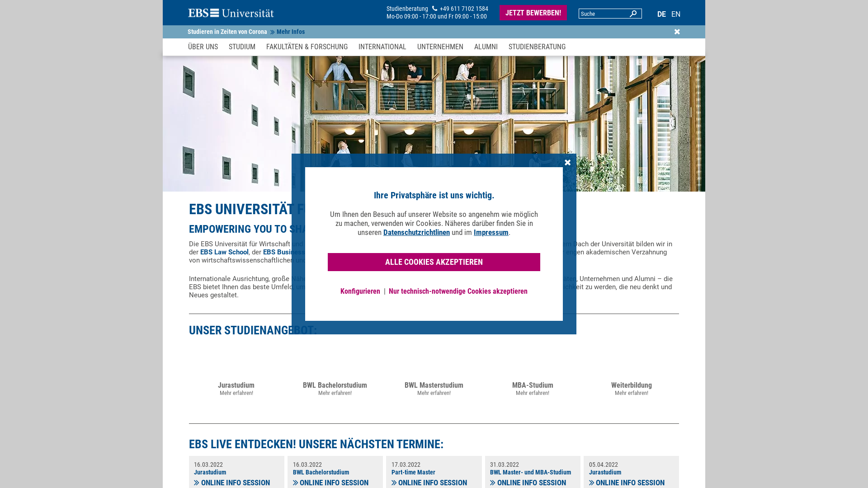Click the EBS Universität logo
868x488 pixels.
tap(231, 13)
